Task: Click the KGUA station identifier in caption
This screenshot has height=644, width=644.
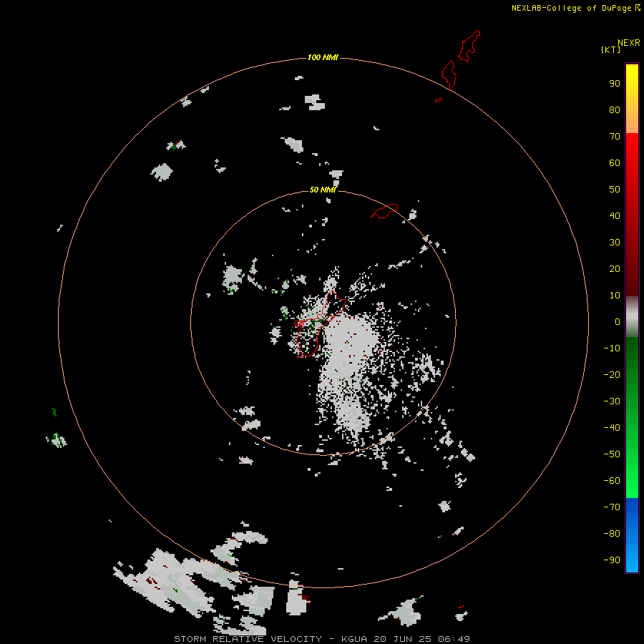Action: pyautogui.click(x=354, y=639)
